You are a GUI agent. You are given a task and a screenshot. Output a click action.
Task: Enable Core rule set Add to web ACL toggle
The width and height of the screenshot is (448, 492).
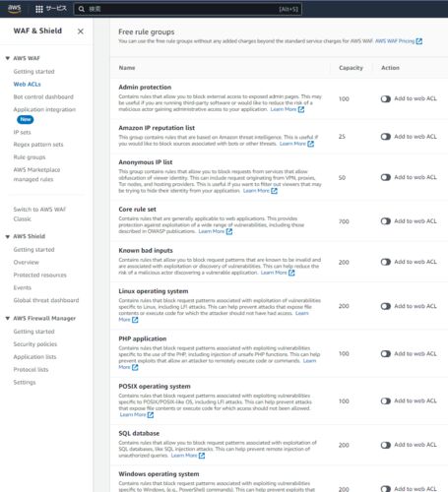point(386,221)
